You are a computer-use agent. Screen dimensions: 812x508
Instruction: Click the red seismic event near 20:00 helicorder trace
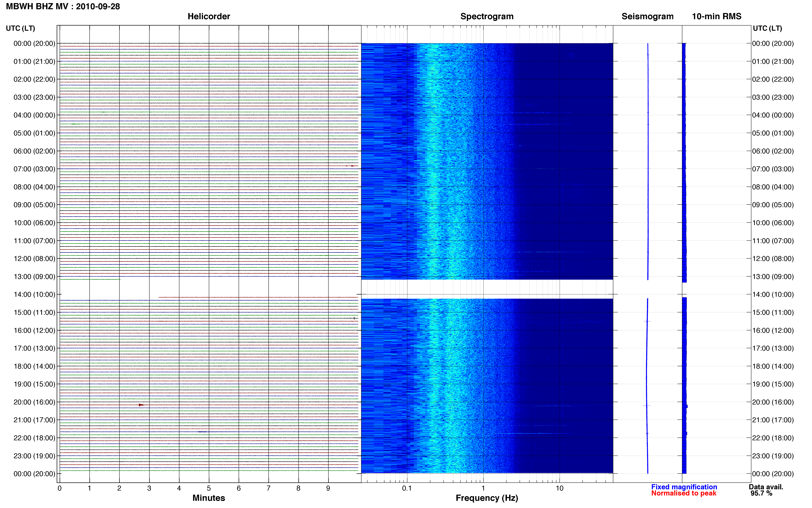coord(141,405)
